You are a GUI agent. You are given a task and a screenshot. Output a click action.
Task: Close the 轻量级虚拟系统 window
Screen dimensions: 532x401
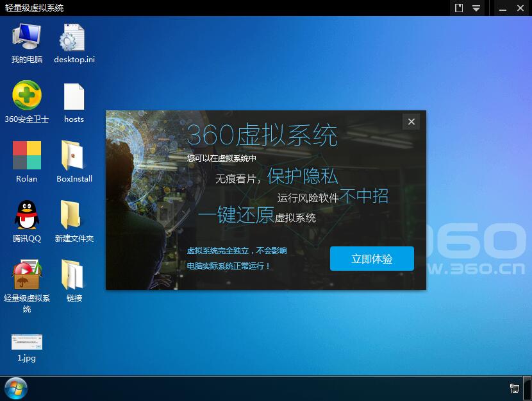[x=520, y=8]
